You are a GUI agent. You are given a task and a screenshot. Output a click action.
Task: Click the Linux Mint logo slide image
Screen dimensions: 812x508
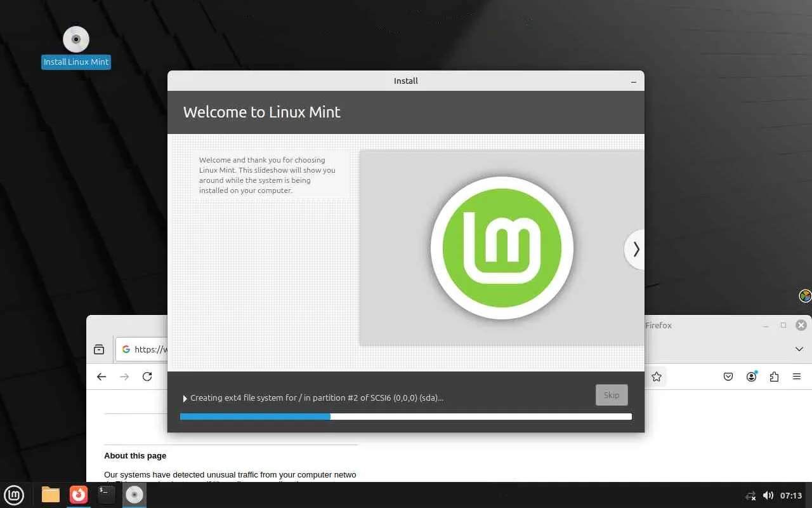[502, 248]
